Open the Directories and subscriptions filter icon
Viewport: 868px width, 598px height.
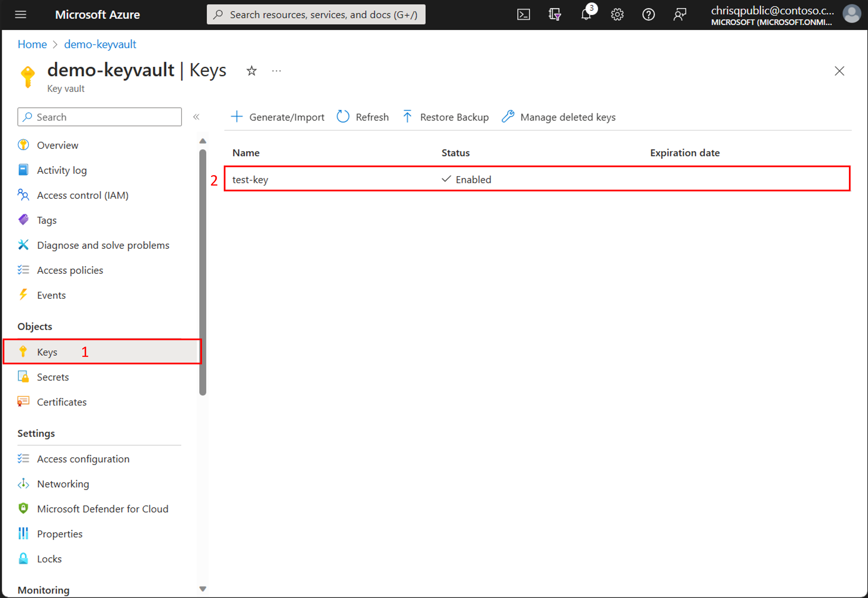[554, 14]
